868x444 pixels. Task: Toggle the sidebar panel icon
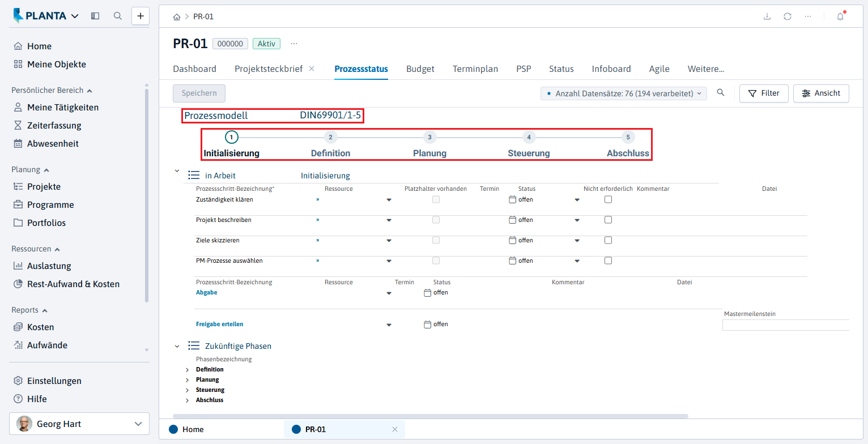click(x=95, y=16)
